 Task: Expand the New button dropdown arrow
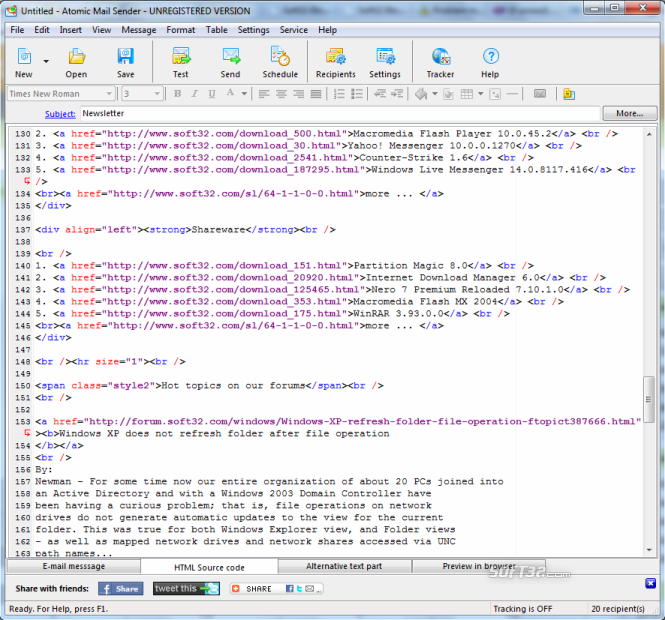click(47, 61)
